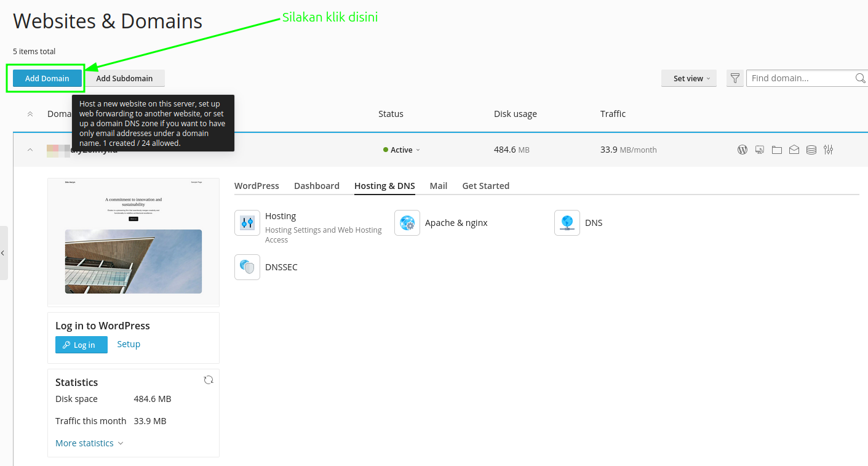Screen dimensions: 868x466
Task: Click the Add Subdomain button
Action: click(x=124, y=78)
